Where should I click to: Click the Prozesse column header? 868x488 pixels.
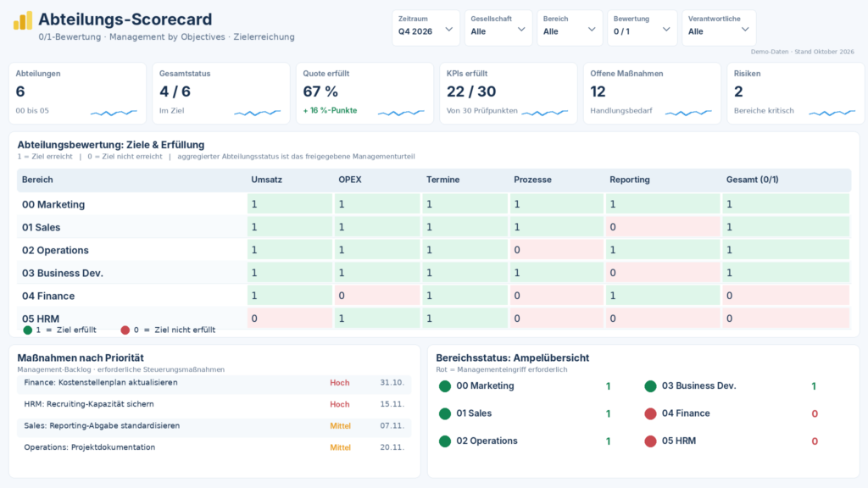[x=532, y=180]
